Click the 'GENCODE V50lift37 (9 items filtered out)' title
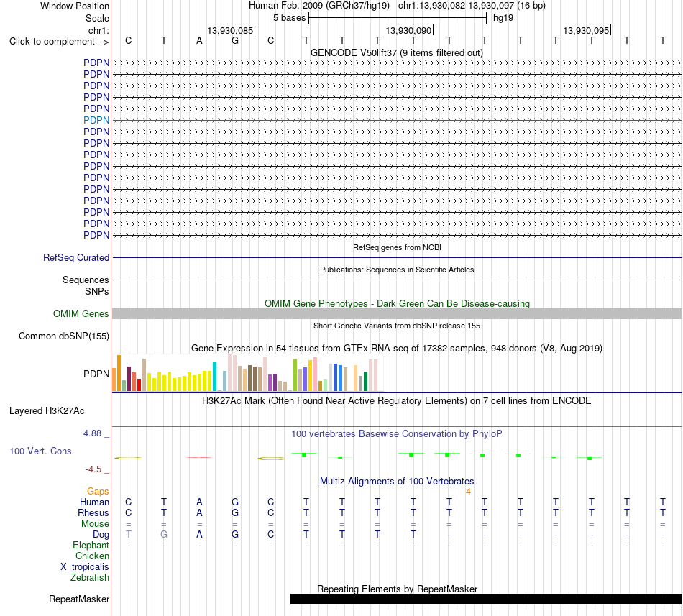 click(x=397, y=52)
